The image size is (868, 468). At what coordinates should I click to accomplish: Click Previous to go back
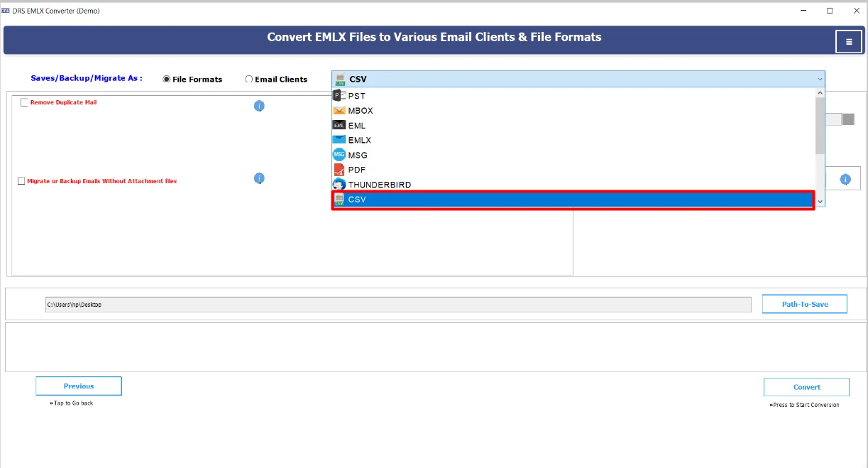pyautogui.click(x=78, y=386)
